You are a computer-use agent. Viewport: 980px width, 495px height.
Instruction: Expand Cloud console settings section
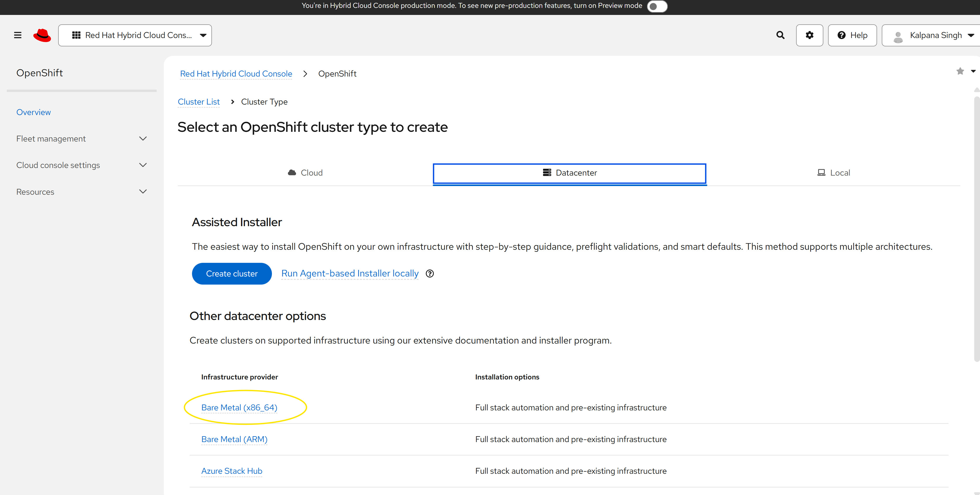81,165
